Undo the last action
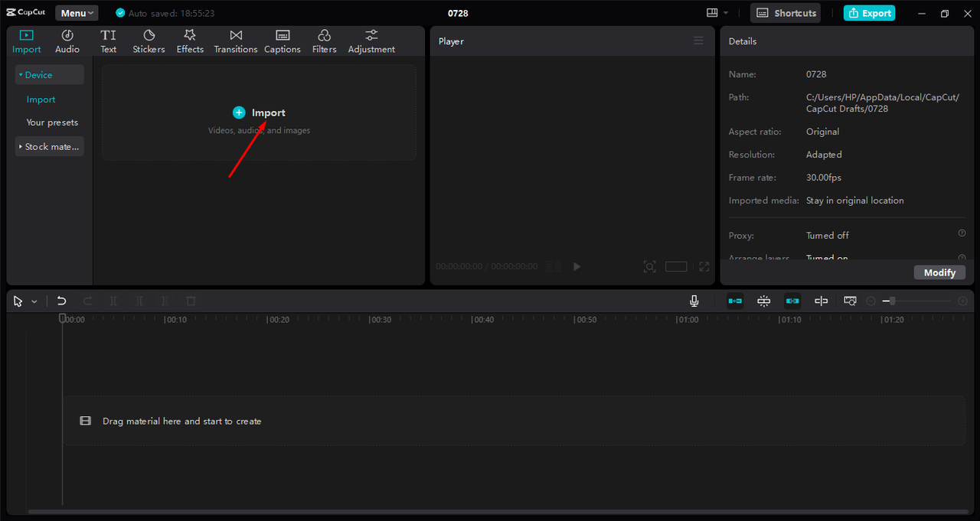This screenshot has height=521, width=980. 62,301
